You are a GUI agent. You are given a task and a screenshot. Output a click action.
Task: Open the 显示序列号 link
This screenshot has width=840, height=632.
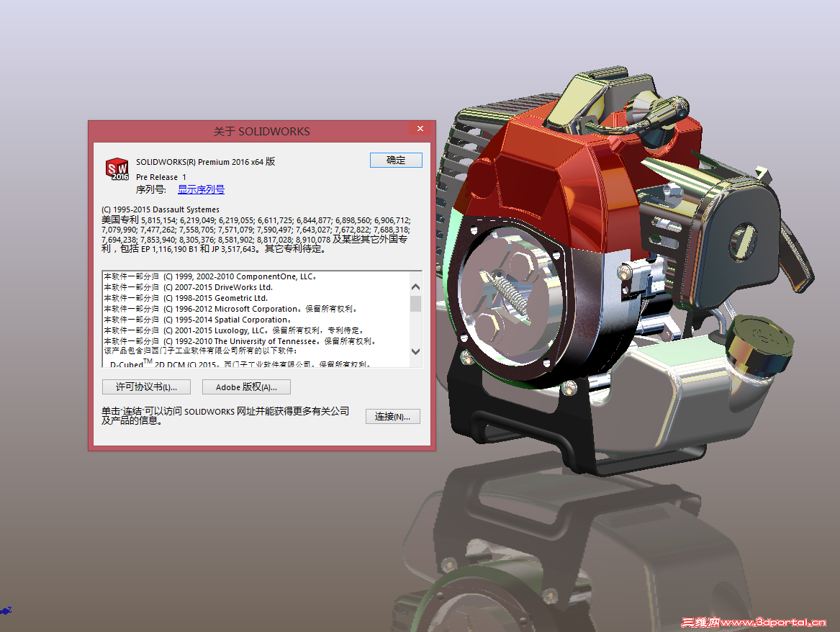point(201,189)
